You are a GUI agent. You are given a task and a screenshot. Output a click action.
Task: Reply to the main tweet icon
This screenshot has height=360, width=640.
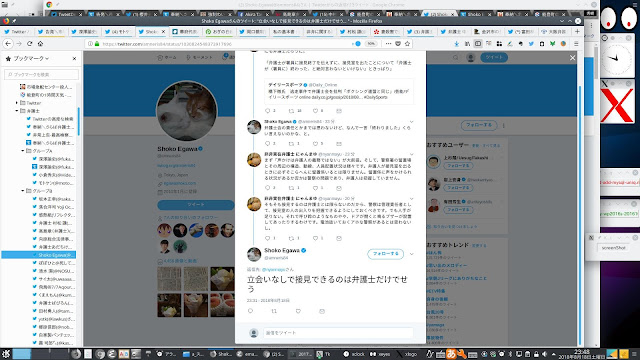[x=250, y=311]
